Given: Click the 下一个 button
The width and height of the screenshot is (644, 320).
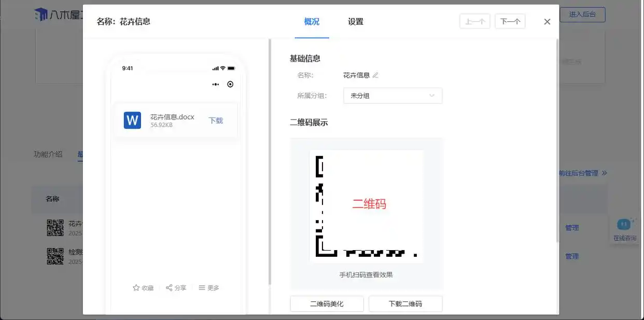Looking at the screenshot, I should point(510,22).
